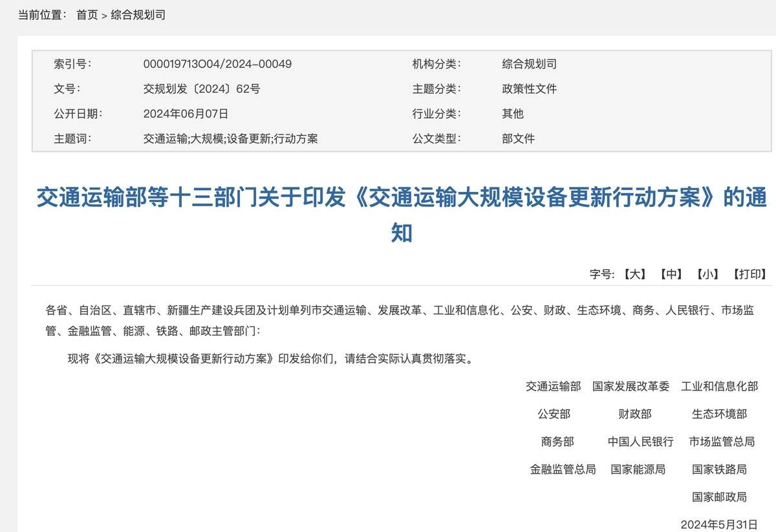This screenshot has height=532, width=776.
Task: Click the 【打印】 print button
Action: point(749,274)
